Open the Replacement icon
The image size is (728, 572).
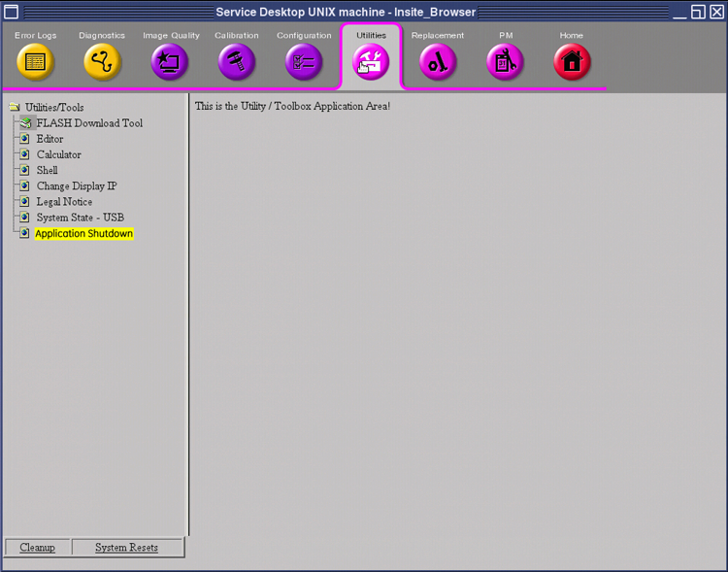(x=438, y=62)
